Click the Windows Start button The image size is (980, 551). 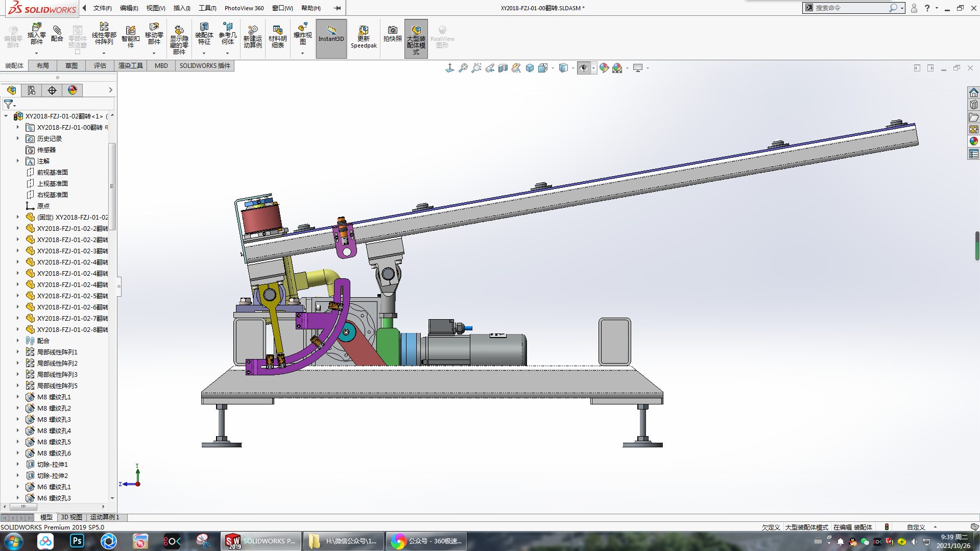[x=14, y=541]
